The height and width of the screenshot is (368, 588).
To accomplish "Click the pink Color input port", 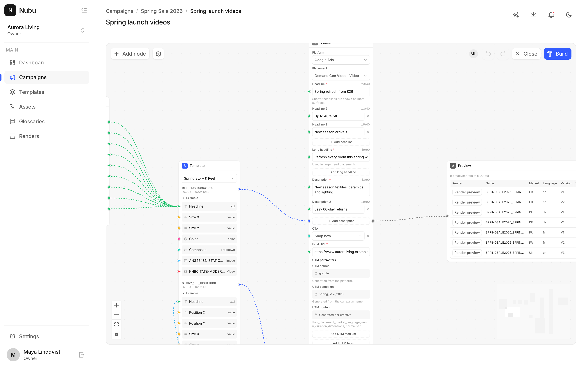I will (179, 239).
